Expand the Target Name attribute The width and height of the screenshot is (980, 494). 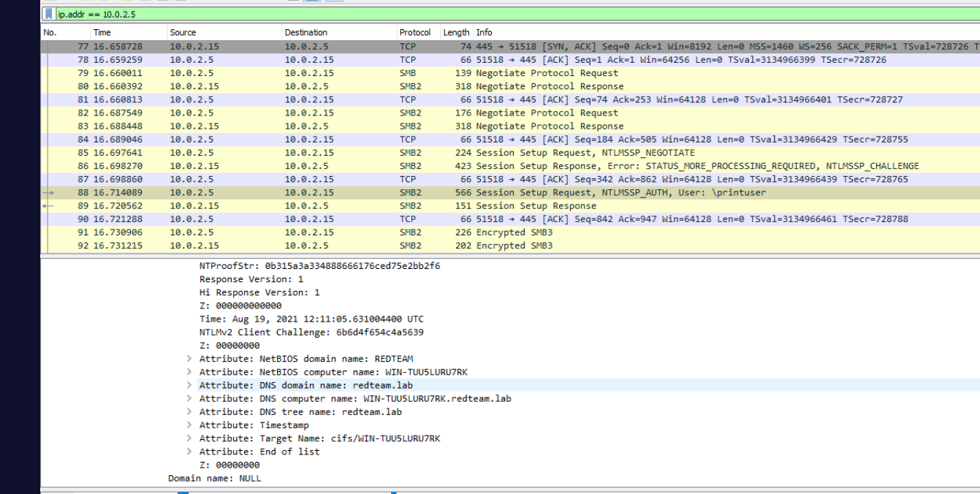[189, 438]
